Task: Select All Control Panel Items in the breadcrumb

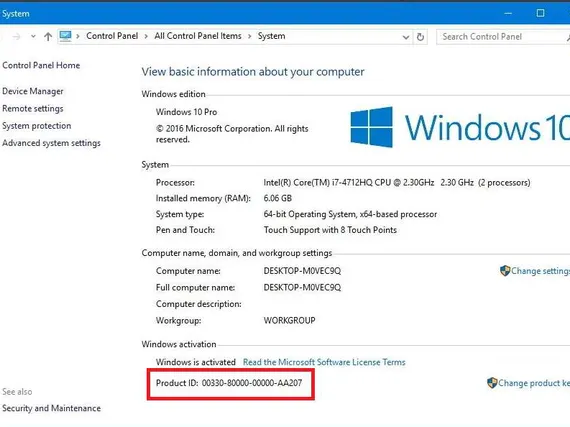Action: tap(198, 36)
